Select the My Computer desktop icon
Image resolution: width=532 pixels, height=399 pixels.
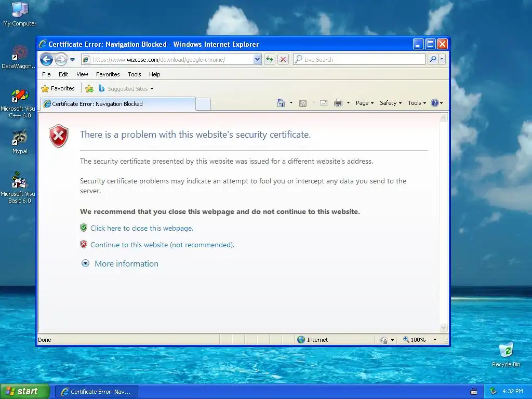tap(20, 14)
